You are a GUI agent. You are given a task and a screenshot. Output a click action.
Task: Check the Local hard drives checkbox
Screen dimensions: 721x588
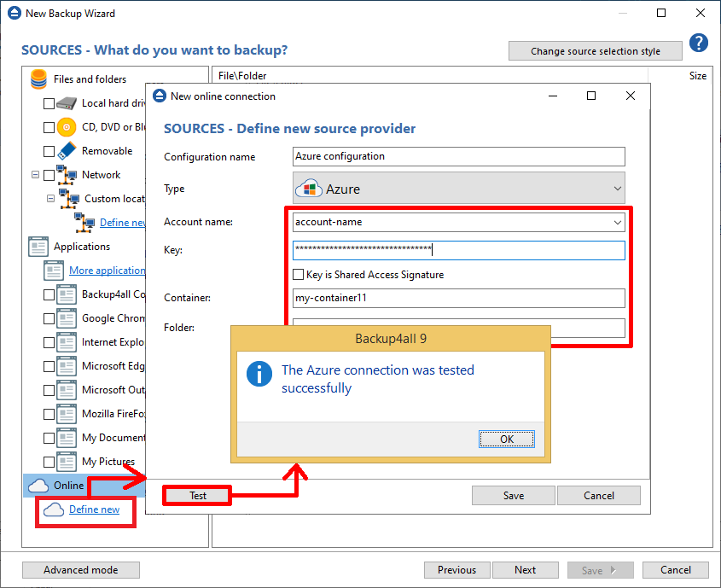pyautogui.click(x=49, y=103)
